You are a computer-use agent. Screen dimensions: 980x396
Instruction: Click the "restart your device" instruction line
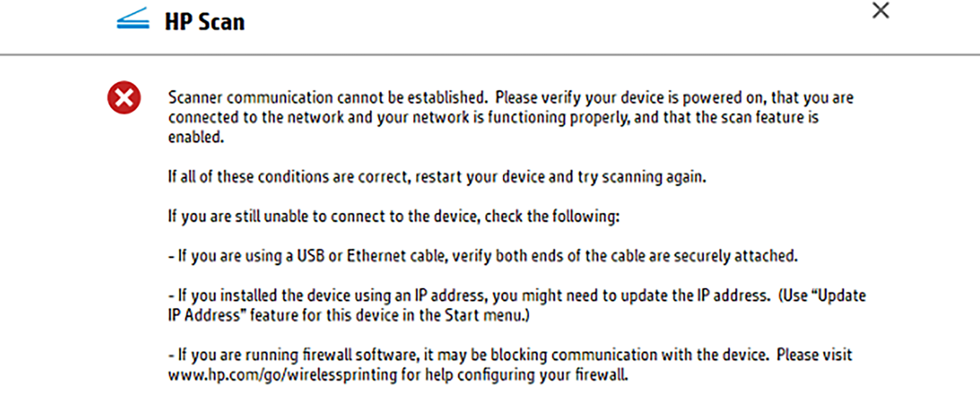tap(437, 177)
